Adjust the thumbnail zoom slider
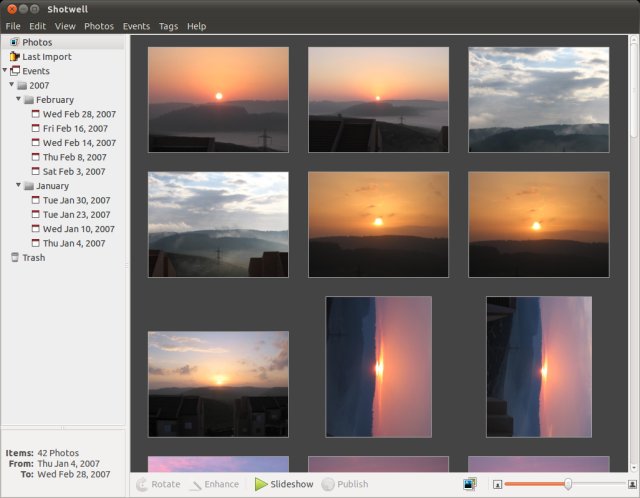Viewport: 640px width, 498px height. click(567, 484)
